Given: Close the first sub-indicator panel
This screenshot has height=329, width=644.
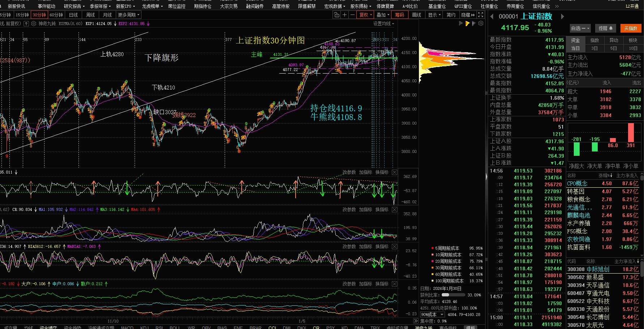Looking at the screenshot, I should coord(394,172).
